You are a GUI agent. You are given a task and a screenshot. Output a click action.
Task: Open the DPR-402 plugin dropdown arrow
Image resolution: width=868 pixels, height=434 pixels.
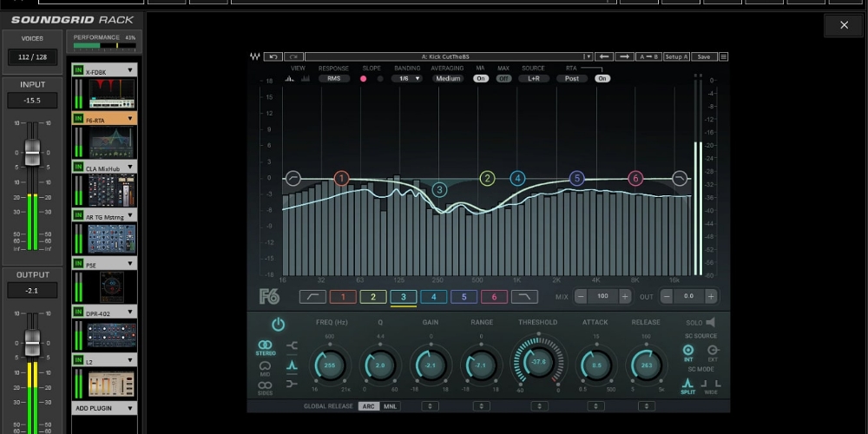(x=130, y=312)
